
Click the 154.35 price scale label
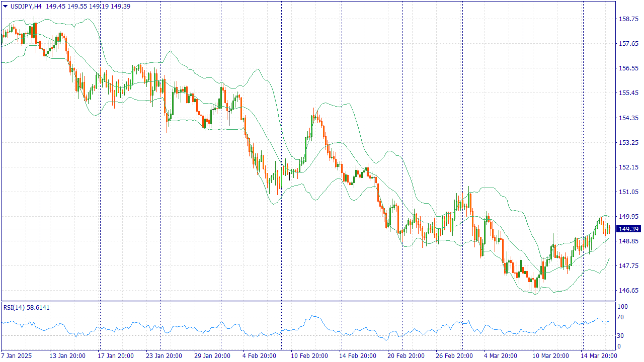[x=628, y=118]
